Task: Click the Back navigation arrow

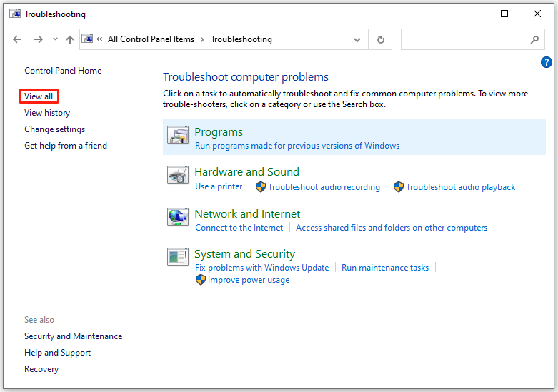Action: tap(17, 39)
